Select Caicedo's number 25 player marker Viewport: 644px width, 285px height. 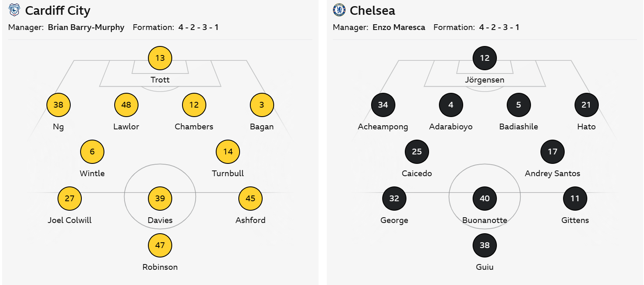pyautogui.click(x=417, y=152)
